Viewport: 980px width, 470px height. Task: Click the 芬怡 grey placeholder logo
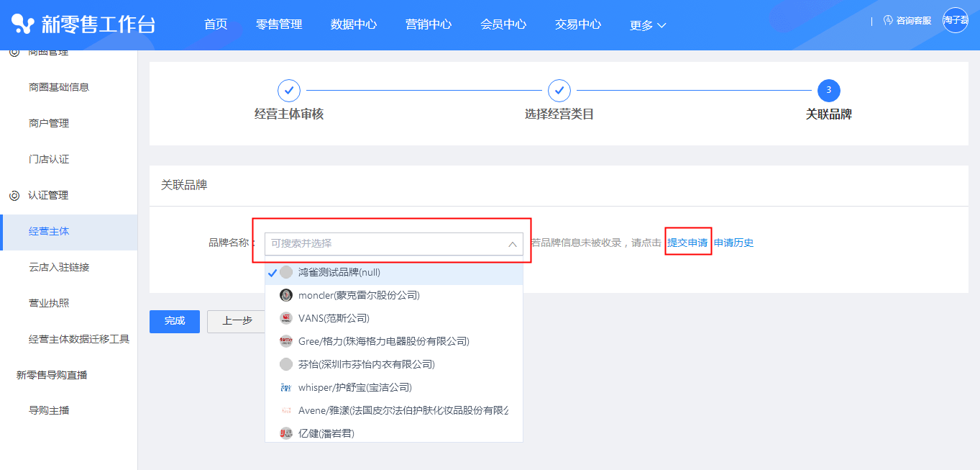[286, 364]
